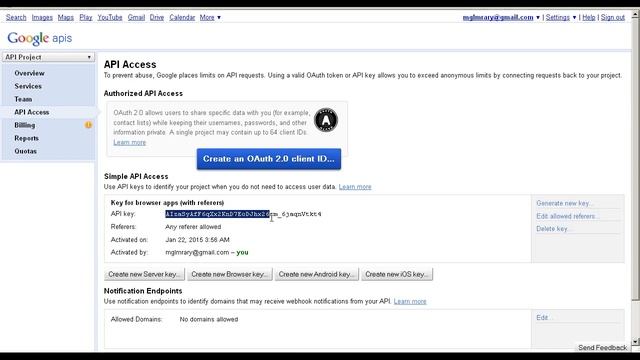
Task: Click 'No domains allowed' text
Action: pos(209,319)
